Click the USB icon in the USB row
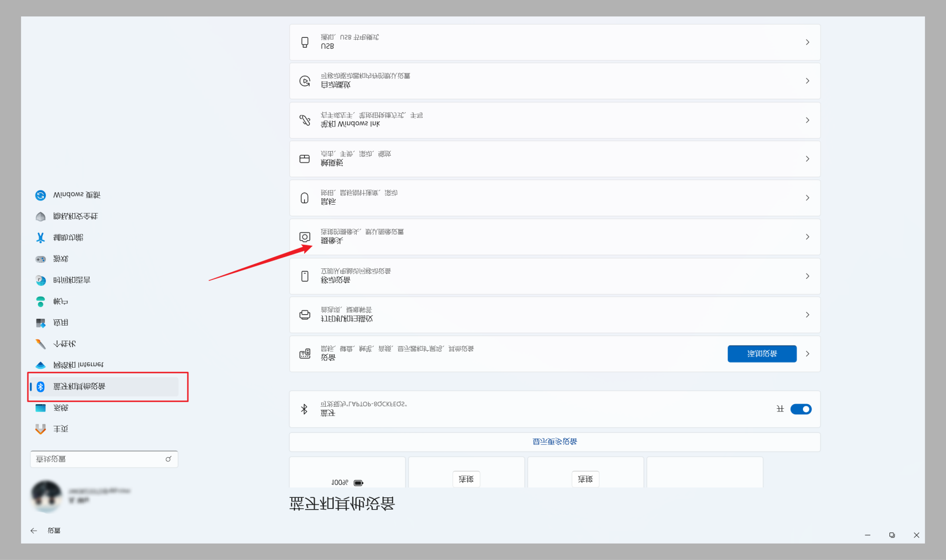The width and height of the screenshot is (946, 560). point(305,42)
